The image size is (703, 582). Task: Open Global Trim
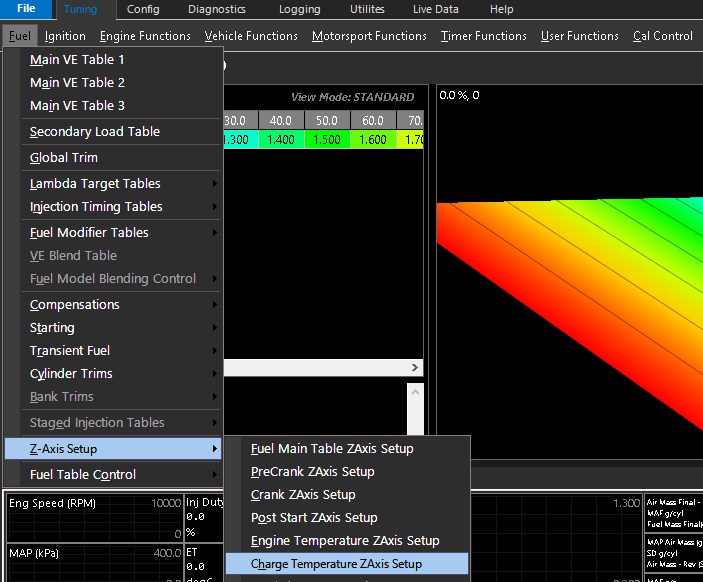click(113, 157)
